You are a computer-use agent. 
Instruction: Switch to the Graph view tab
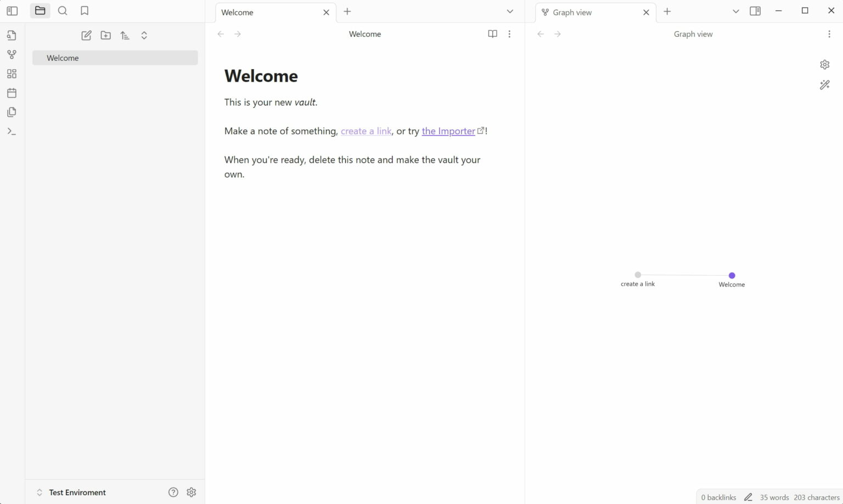[572, 12]
